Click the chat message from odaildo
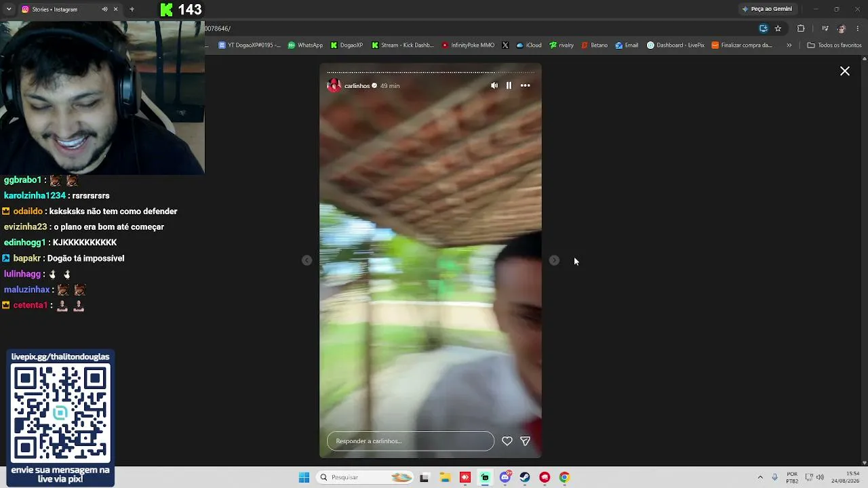Image resolution: width=868 pixels, height=488 pixels. (90, 211)
